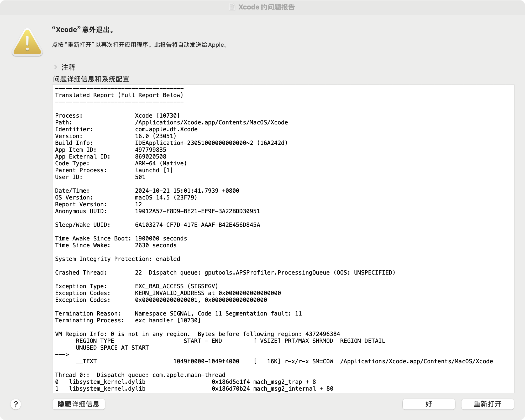Click System Integrity Protection: enabled line
525x420 pixels.
(118, 259)
